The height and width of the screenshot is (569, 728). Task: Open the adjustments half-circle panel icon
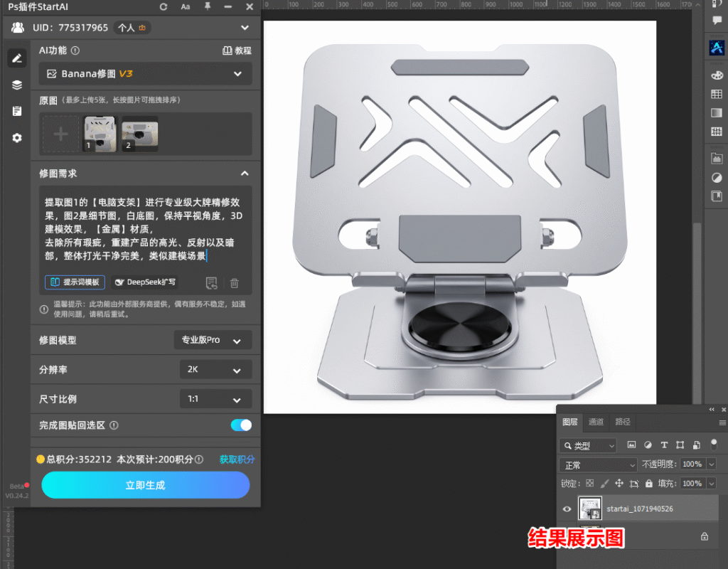(717, 177)
